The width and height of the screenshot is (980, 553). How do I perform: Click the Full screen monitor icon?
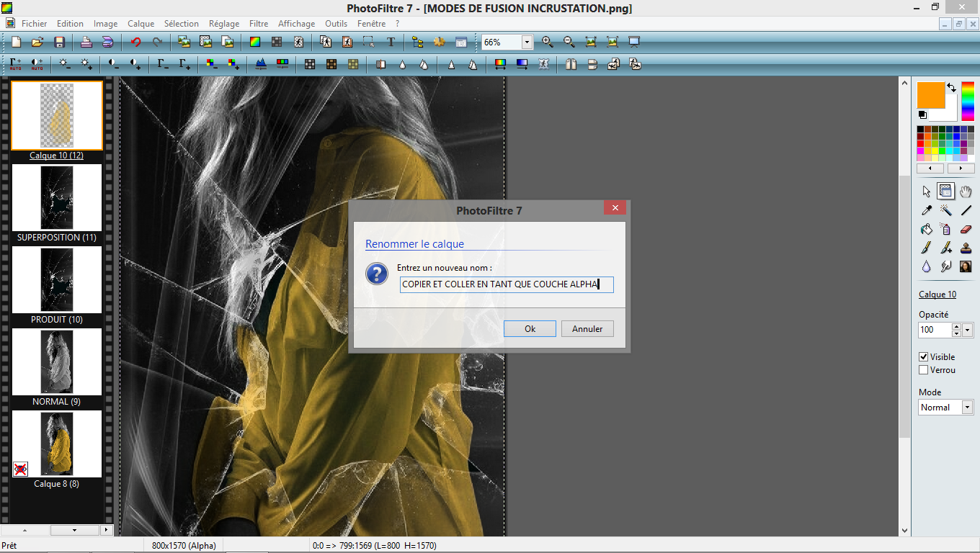coord(634,42)
